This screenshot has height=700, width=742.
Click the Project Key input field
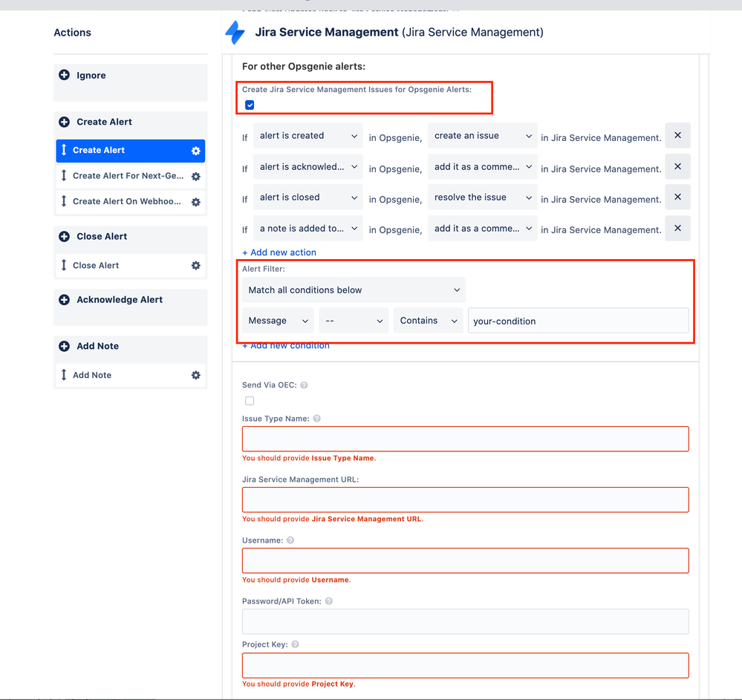coord(466,665)
